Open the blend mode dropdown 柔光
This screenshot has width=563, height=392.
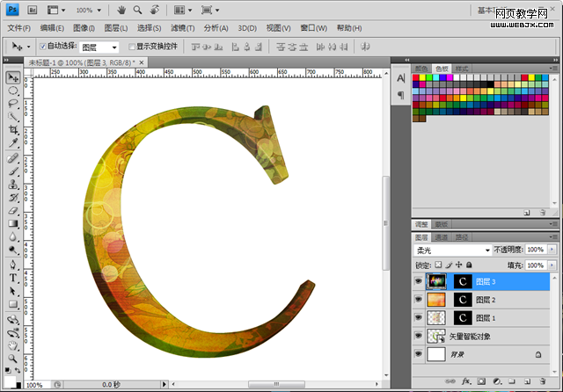click(452, 250)
